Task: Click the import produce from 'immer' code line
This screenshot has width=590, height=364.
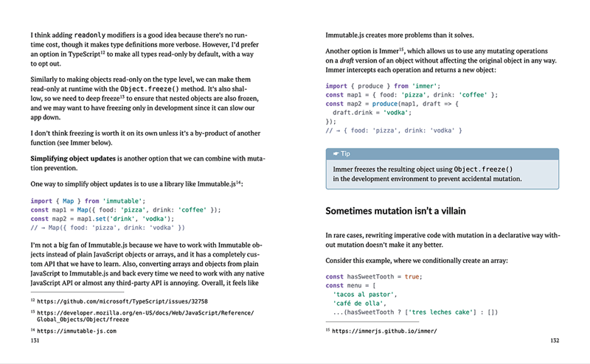Action: click(x=383, y=85)
